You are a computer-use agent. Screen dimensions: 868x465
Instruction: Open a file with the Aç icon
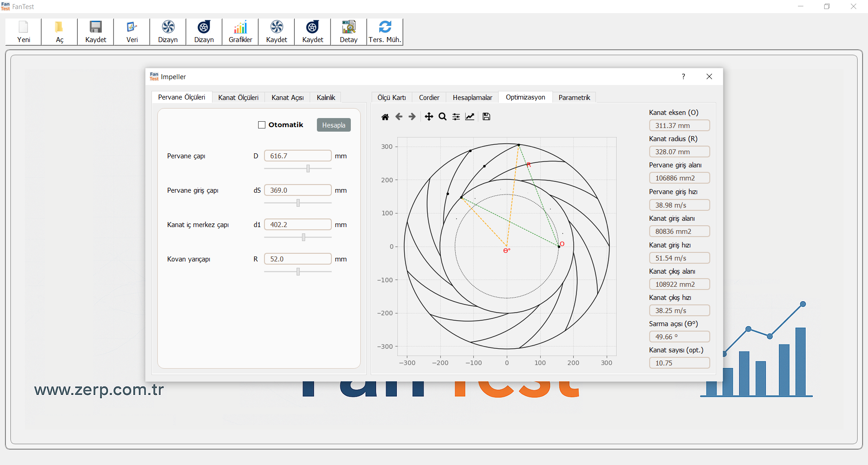coord(59,28)
